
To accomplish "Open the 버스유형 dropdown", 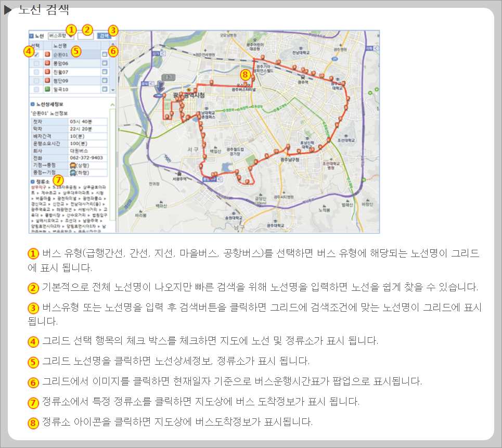I will point(62,36).
